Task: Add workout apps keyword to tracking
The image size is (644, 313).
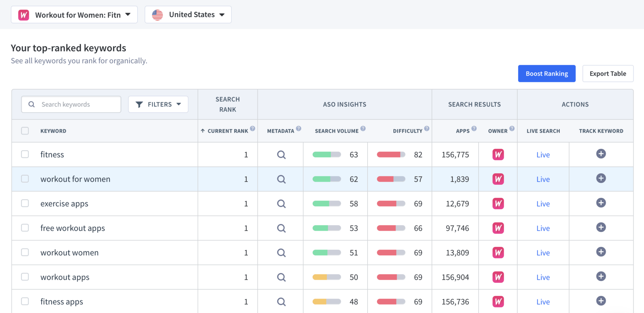Action: [601, 276]
